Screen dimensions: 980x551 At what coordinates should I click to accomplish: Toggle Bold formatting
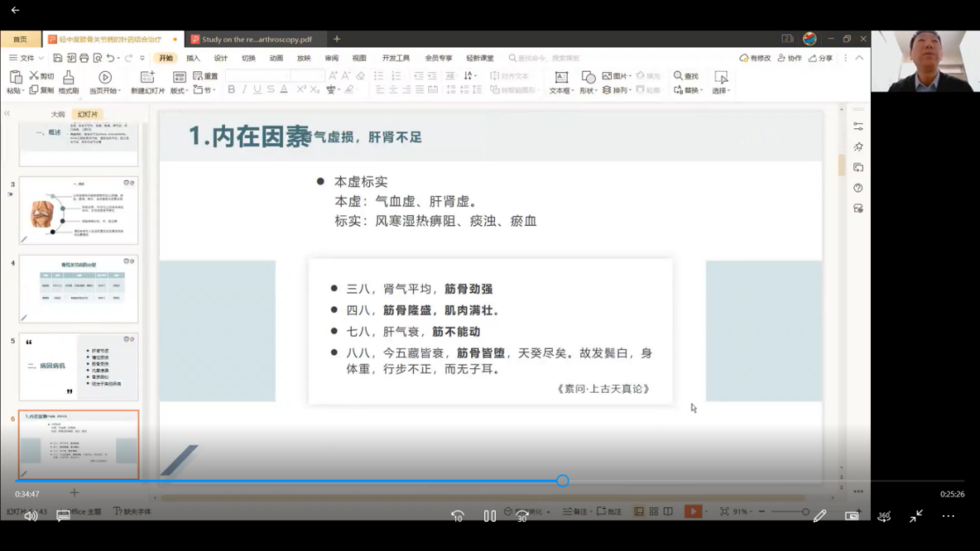[231, 90]
